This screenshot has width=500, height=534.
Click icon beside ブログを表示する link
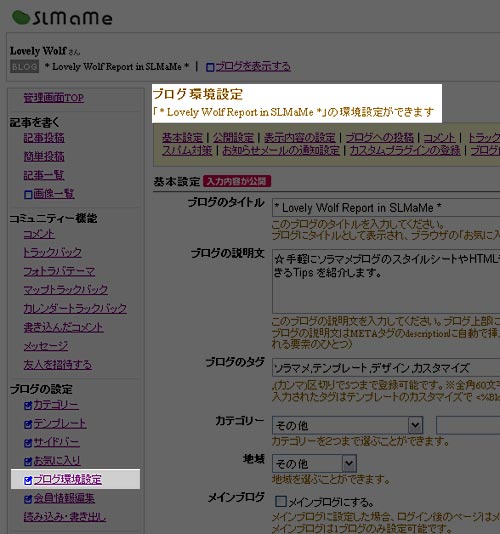click(x=210, y=67)
